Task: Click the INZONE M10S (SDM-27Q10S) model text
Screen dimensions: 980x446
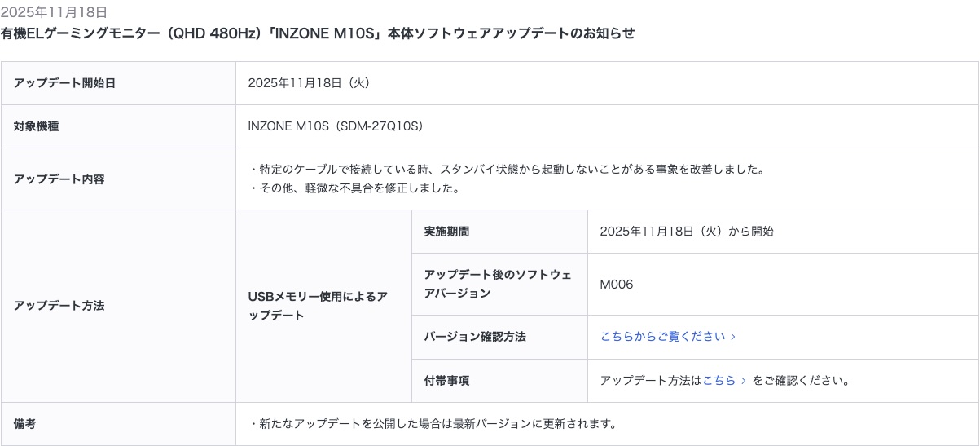Action: 335,126
